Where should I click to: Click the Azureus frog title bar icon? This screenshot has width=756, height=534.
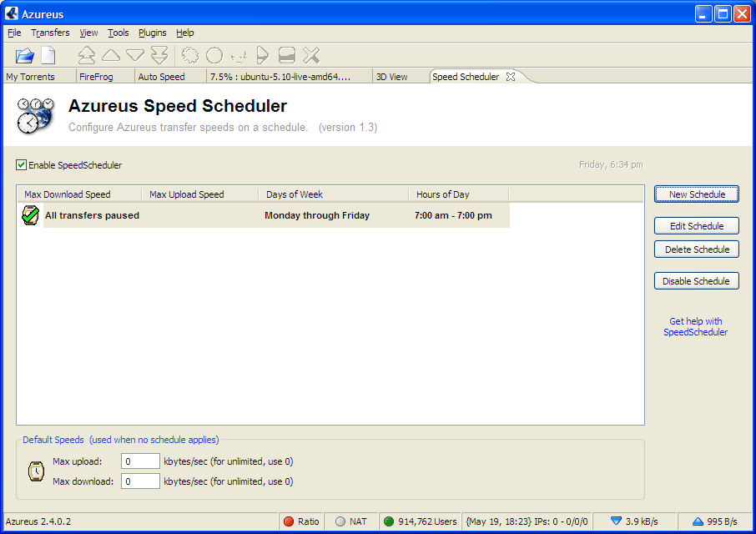coord(12,13)
